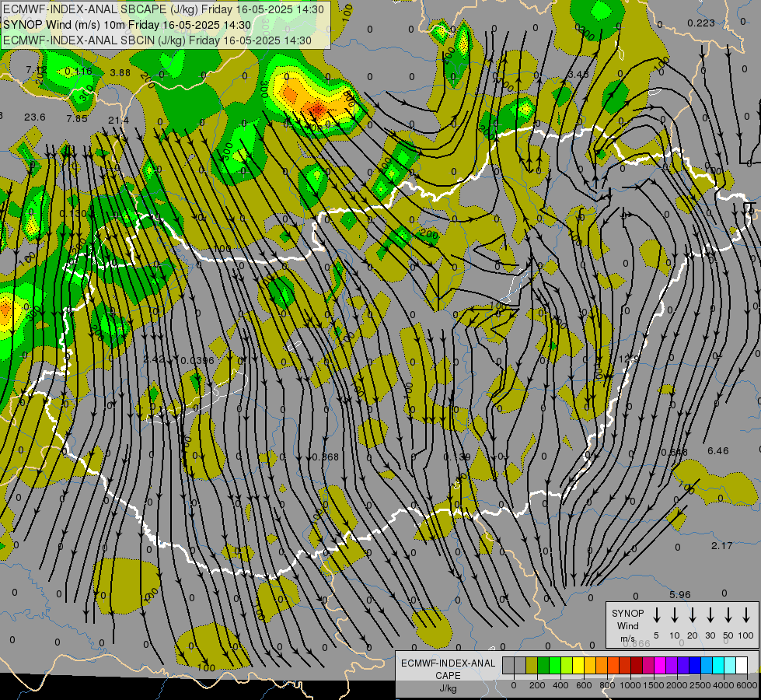Screen dimensions: 761x700
Task: Click the '3.88' value on the map
Action: 120,73
